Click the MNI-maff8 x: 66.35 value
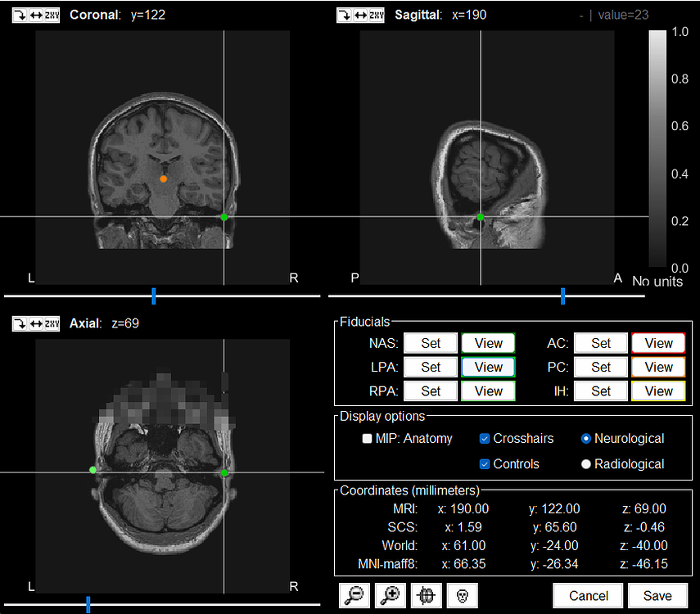Screen dimensions: 700x614 coord(463,564)
